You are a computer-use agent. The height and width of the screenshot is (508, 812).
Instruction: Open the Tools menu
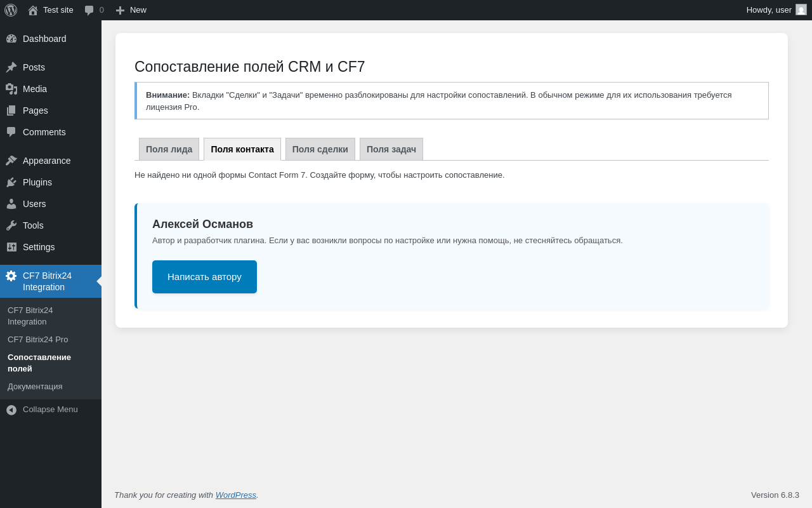click(x=51, y=225)
